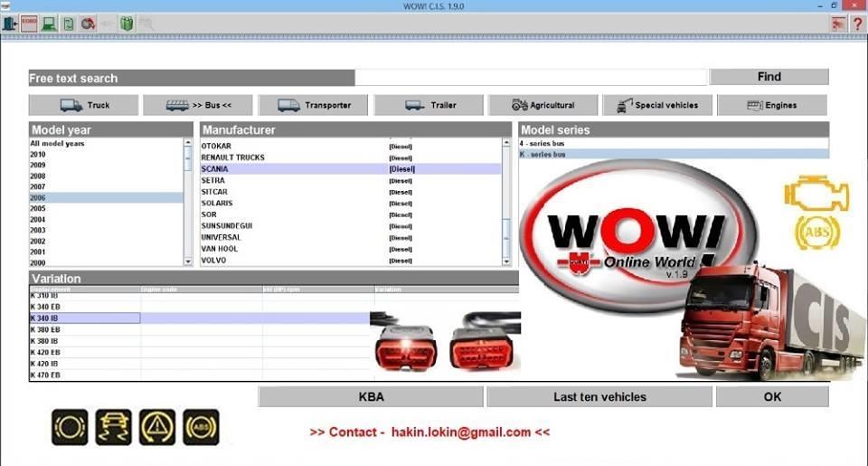This screenshot has height=466, width=868.
Task: Switch to the Transporter category
Action: pyautogui.click(x=314, y=105)
